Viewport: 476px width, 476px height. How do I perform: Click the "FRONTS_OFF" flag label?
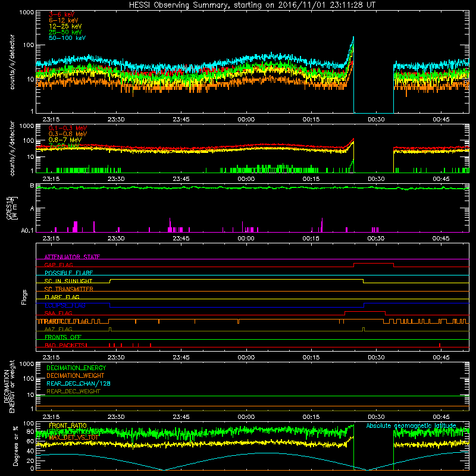click(63, 337)
